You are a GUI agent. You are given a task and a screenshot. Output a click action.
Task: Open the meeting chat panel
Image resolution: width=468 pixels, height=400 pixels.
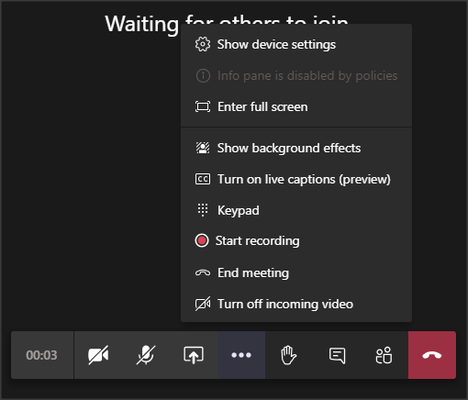tap(337, 355)
